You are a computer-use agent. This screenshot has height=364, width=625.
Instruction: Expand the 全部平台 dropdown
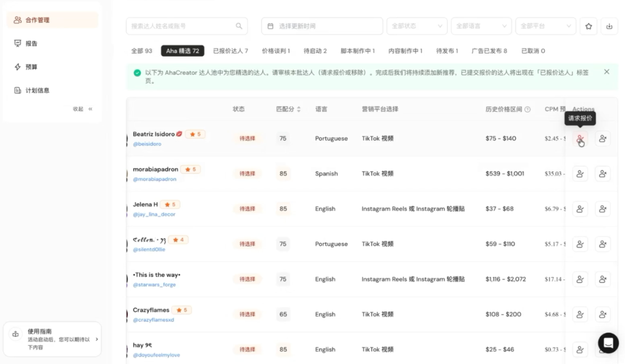(545, 26)
